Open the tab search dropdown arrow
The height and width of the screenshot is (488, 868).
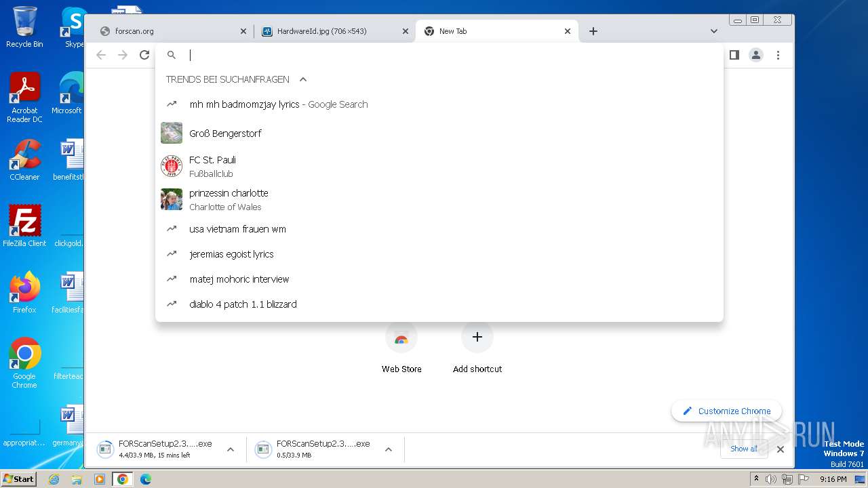coord(713,31)
